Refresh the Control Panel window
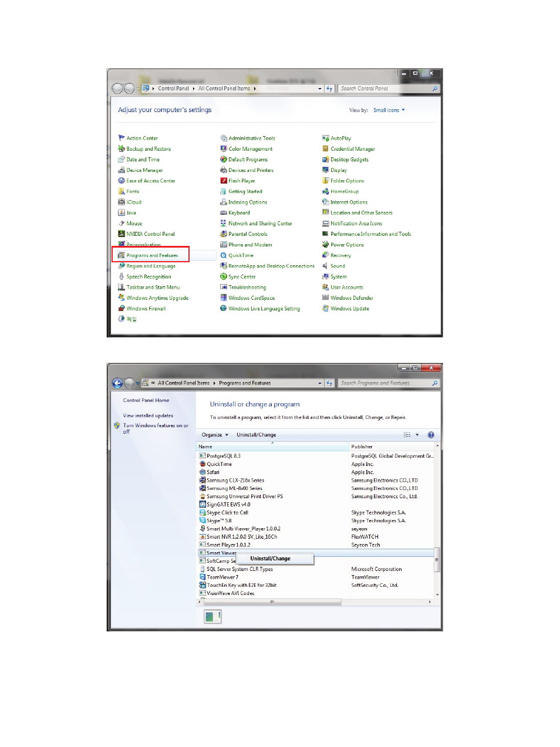 pyautogui.click(x=329, y=89)
